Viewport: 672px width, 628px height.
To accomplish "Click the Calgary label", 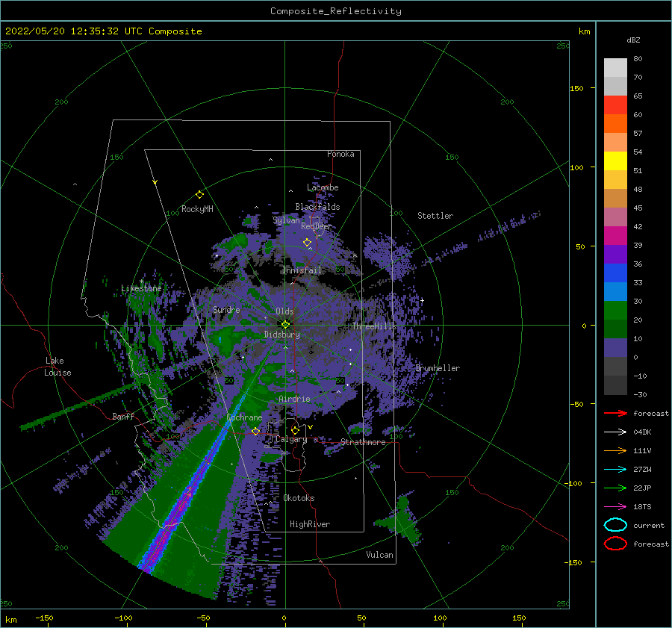I will [x=291, y=439].
